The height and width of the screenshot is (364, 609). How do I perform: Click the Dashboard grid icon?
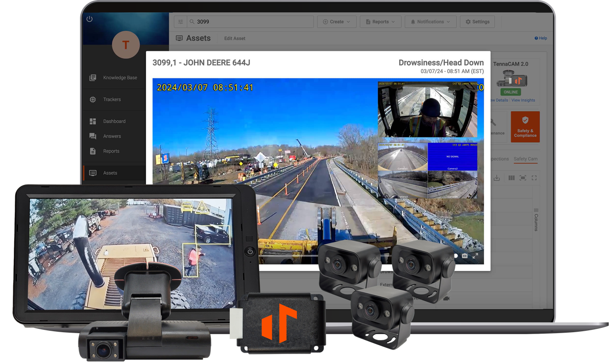click(x=93, y=121)
